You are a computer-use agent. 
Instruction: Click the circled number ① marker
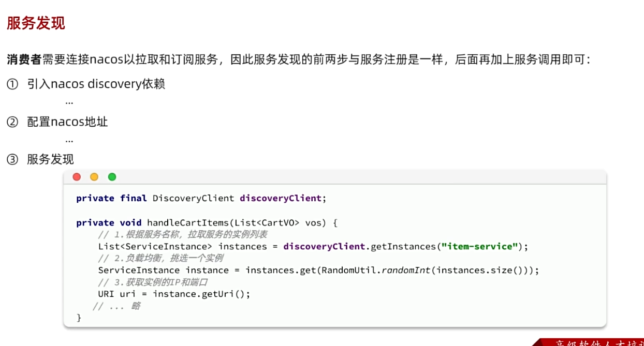[x=12, y=84]
